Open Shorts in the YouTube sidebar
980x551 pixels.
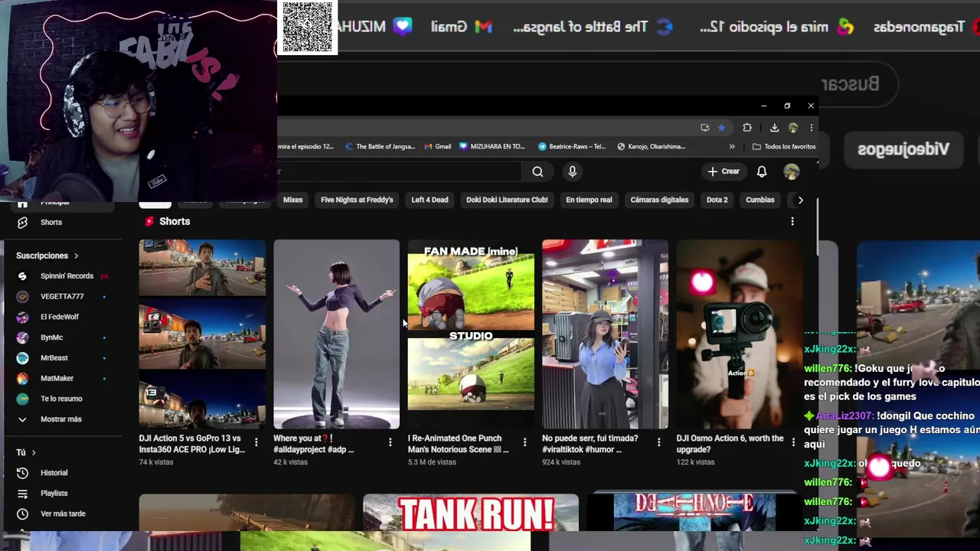[x=51, y=222]
